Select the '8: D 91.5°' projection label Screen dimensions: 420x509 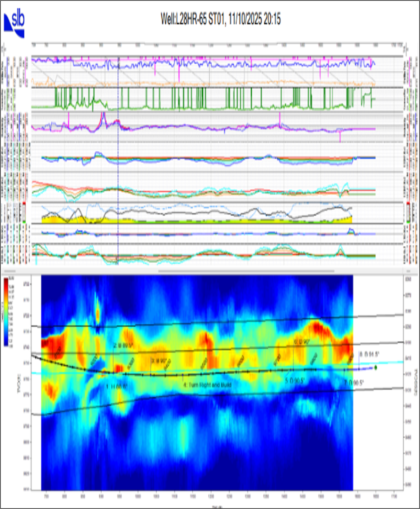point(369,354)
